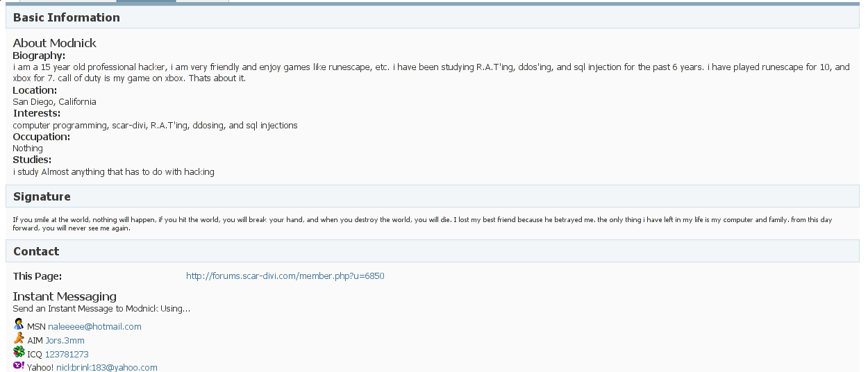Image resolution: width=868 pixels, height=372 pixels.
Task: Click the Instant Messaging heading
Action: (65, 296)
